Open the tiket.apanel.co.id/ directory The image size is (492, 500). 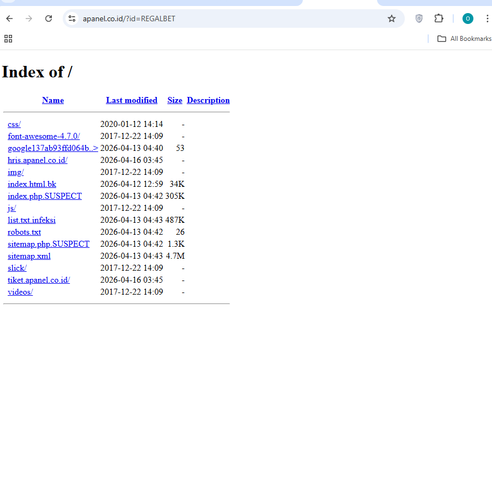pyautogui.click(x=39, y=280)
